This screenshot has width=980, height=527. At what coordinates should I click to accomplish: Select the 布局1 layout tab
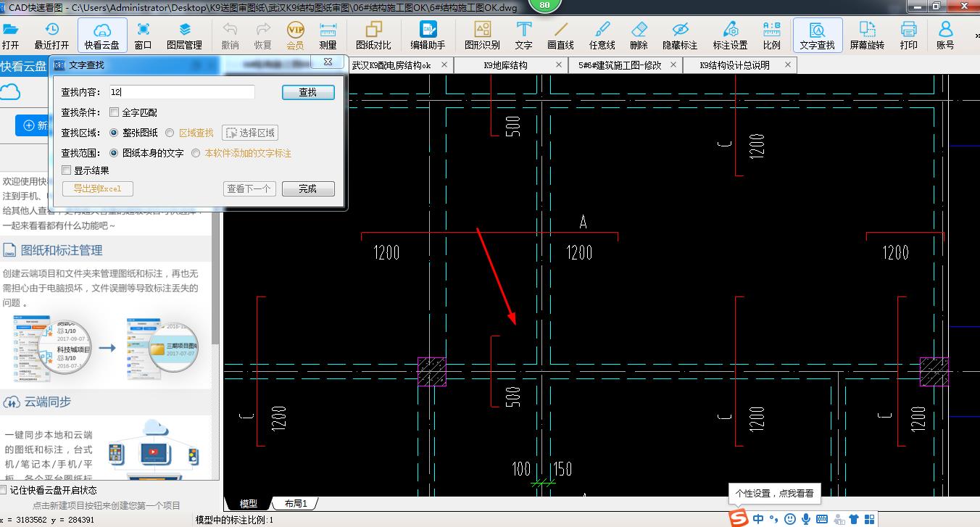click(295, 503)
